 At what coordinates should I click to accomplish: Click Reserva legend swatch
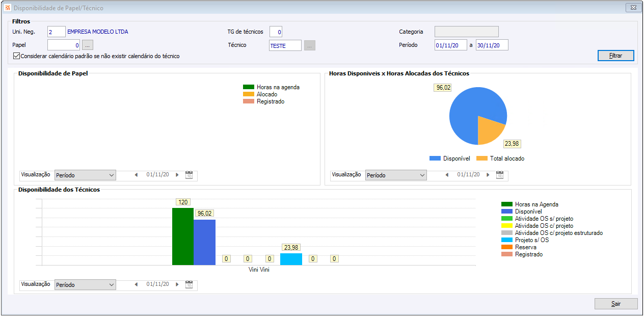507,247
